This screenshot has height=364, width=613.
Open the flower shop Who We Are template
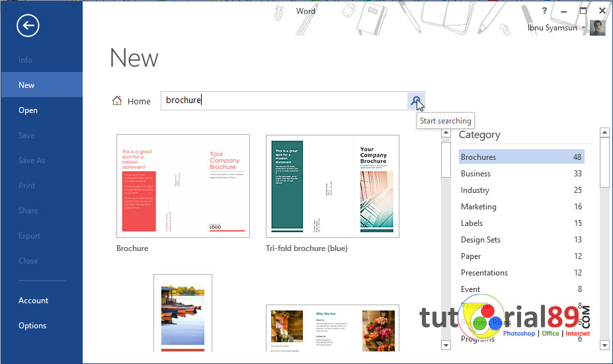[x=333, y=328]
